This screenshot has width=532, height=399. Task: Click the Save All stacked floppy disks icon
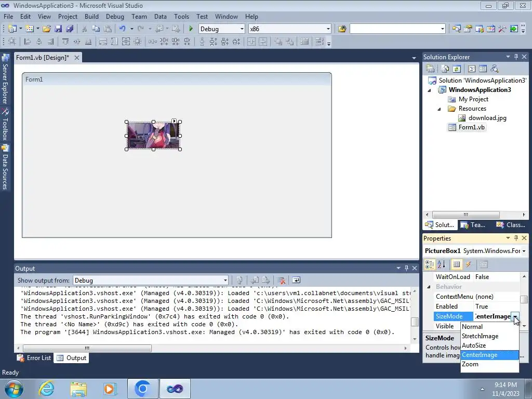pyautogui.click(x=70, y=29)
